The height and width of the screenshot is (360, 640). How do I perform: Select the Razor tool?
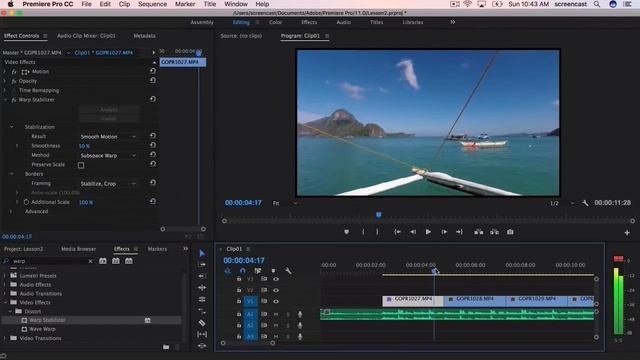coord(202,323)
